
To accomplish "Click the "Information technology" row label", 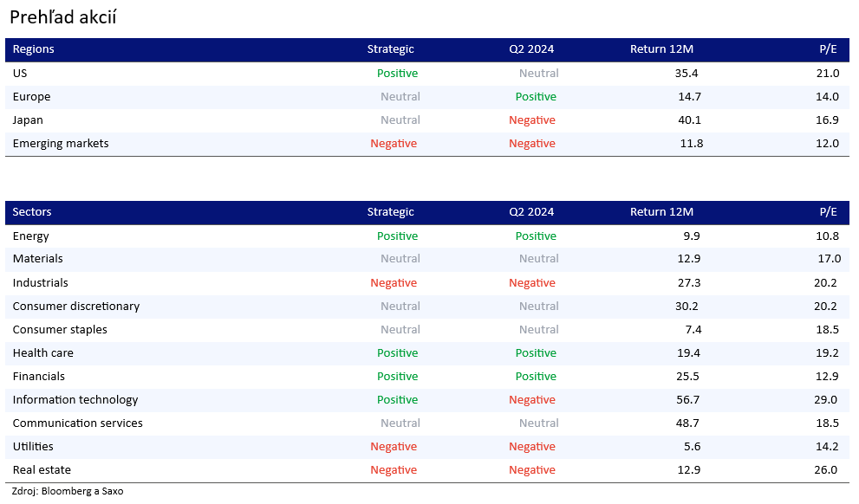I will coord(75,400).
